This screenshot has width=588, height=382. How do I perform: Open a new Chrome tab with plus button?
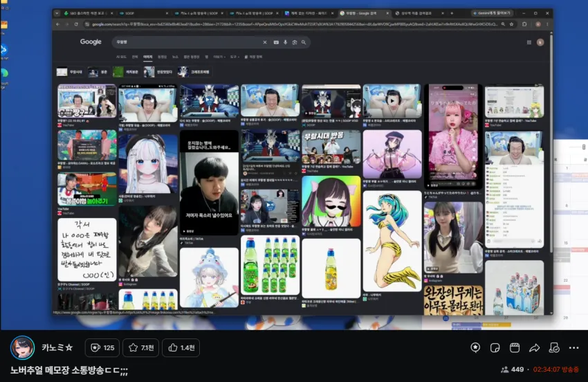click(452, 13)
